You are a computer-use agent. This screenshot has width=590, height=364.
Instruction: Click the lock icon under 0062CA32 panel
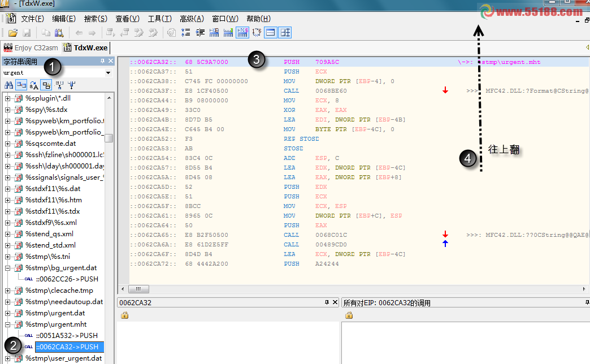[124, 315]
